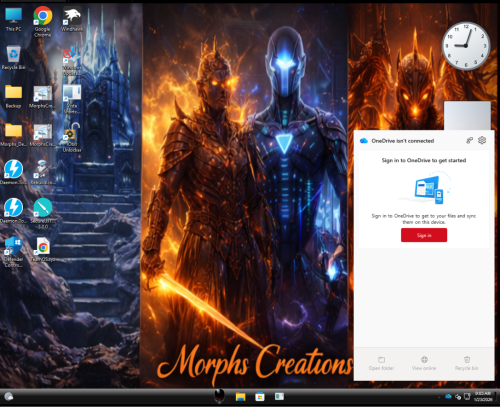Open the Morphs_De folder on the desktop

[13, 135]
